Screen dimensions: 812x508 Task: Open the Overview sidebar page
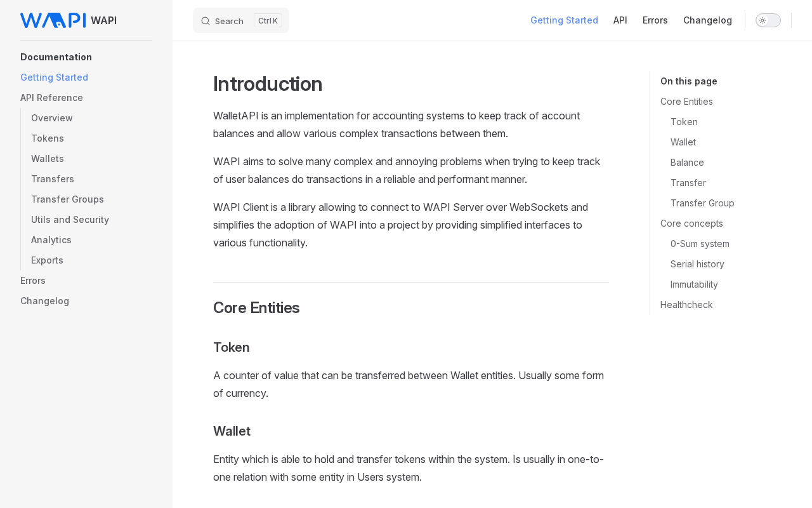[52, 118]
